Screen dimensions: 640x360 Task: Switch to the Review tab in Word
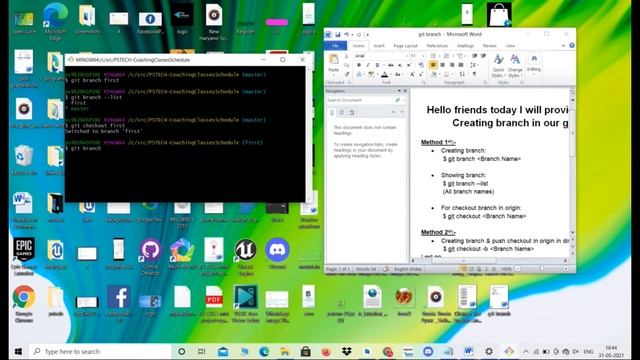click(490, 46)
